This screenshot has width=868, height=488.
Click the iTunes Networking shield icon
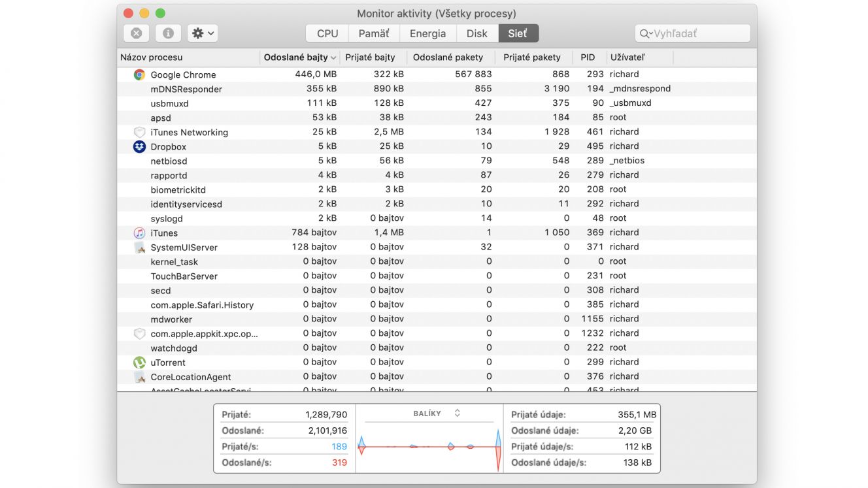point(139,132)
